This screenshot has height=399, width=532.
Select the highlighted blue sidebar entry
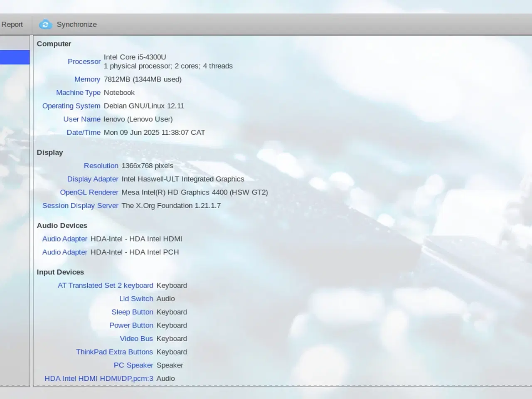(x=15, y=57)
